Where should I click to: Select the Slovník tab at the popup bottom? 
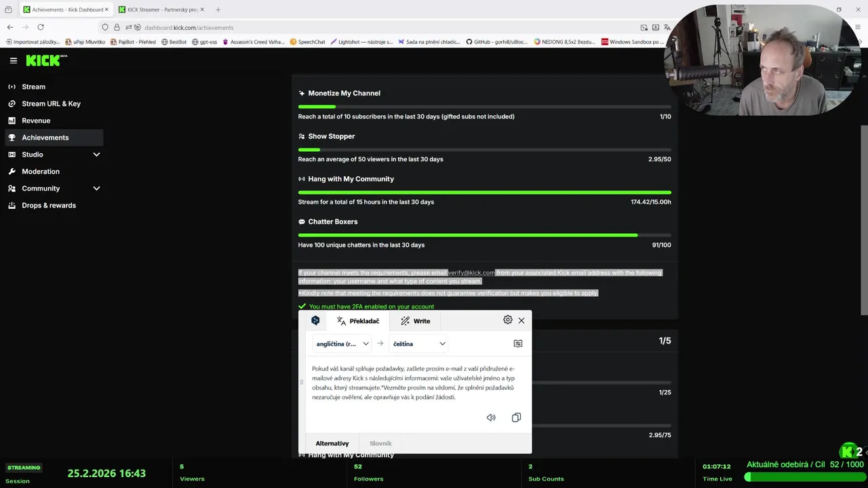(380, 443)
